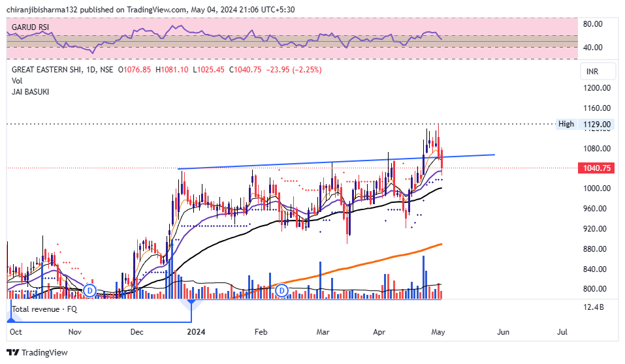Click the revenue period marker above 2024

pyautogui.click(x=191, y=303)
